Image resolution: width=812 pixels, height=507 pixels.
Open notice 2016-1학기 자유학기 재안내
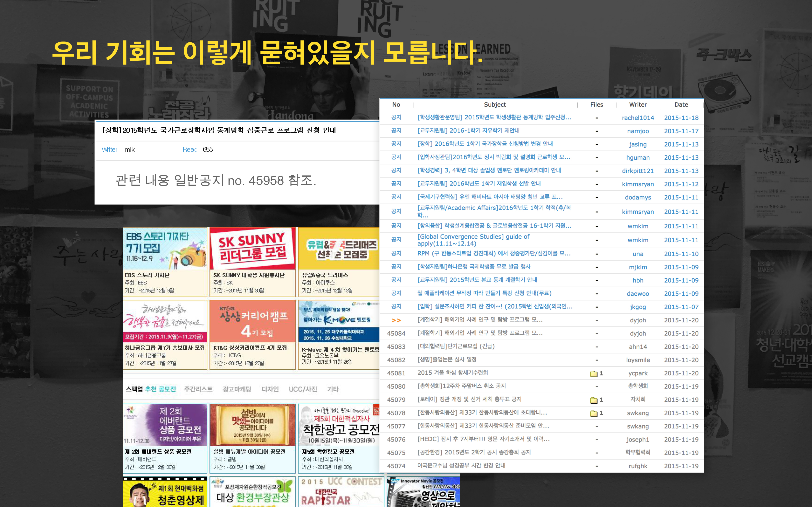click(468, 131)
